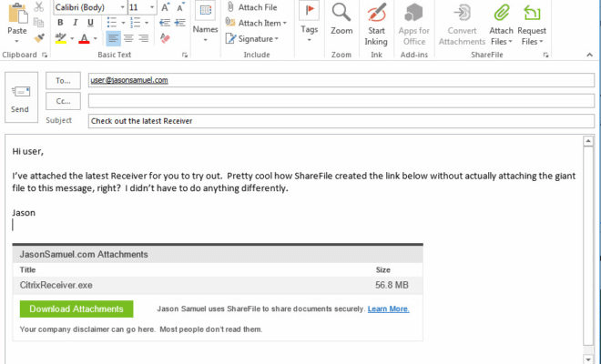
Task: Click the Decrease Indent icon
Action: tap(165, 23)
